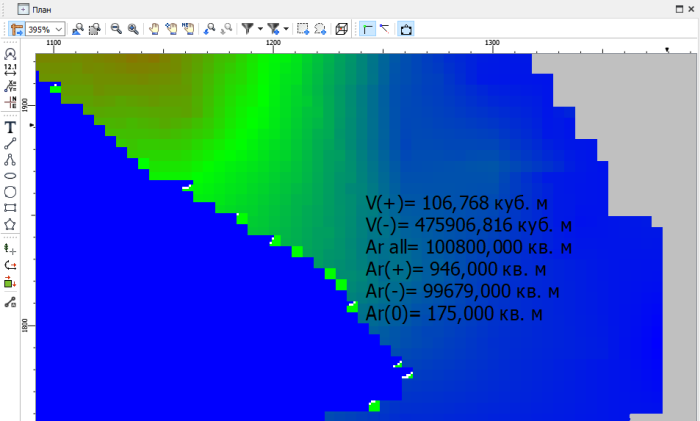Viewport: 700px width, 421px height.
Task: Open the 395% zoom level dropdown
Action: pos(59,30)
